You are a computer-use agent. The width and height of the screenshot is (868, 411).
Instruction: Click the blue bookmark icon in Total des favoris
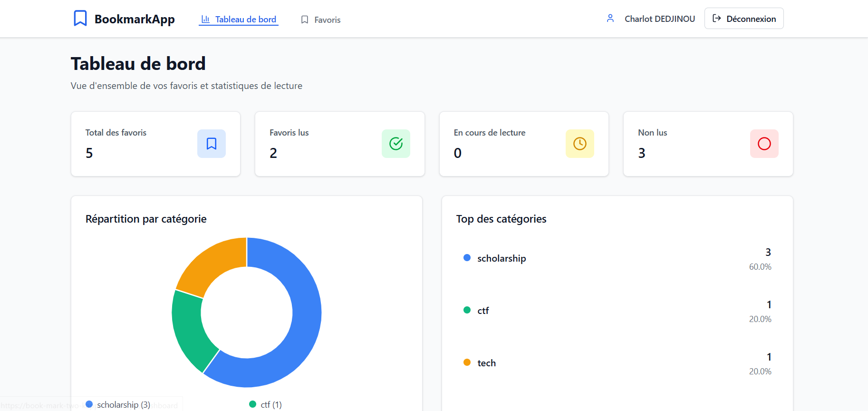[212, 144]
